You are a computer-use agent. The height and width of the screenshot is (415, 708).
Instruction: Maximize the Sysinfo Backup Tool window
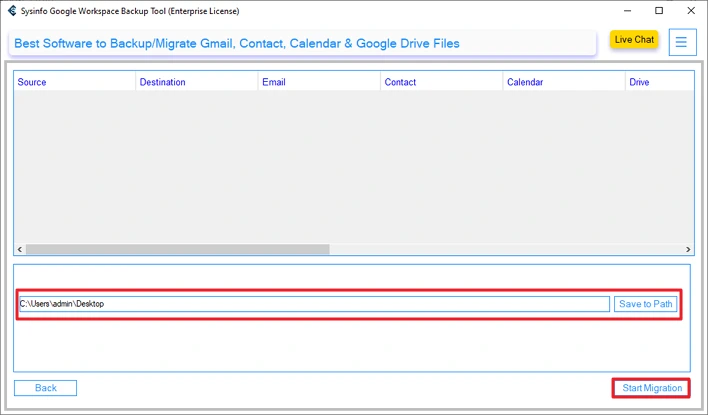click(x=659, y=10)
